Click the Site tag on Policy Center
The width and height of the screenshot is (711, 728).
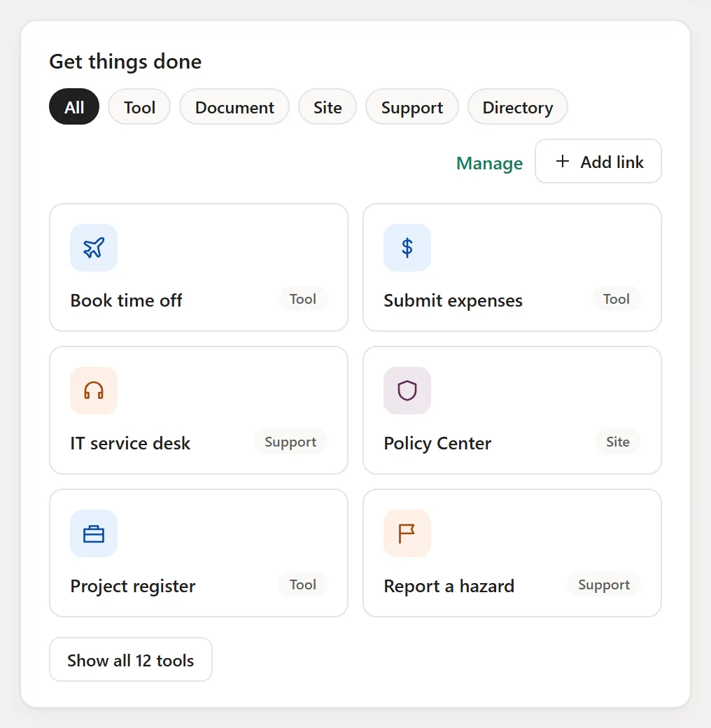(618, 442)
